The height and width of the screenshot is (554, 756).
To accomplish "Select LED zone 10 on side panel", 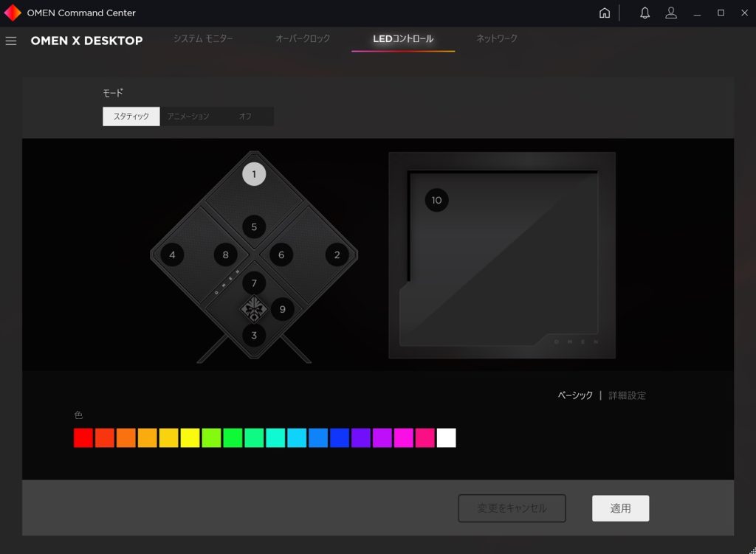I will click(437, 200).
